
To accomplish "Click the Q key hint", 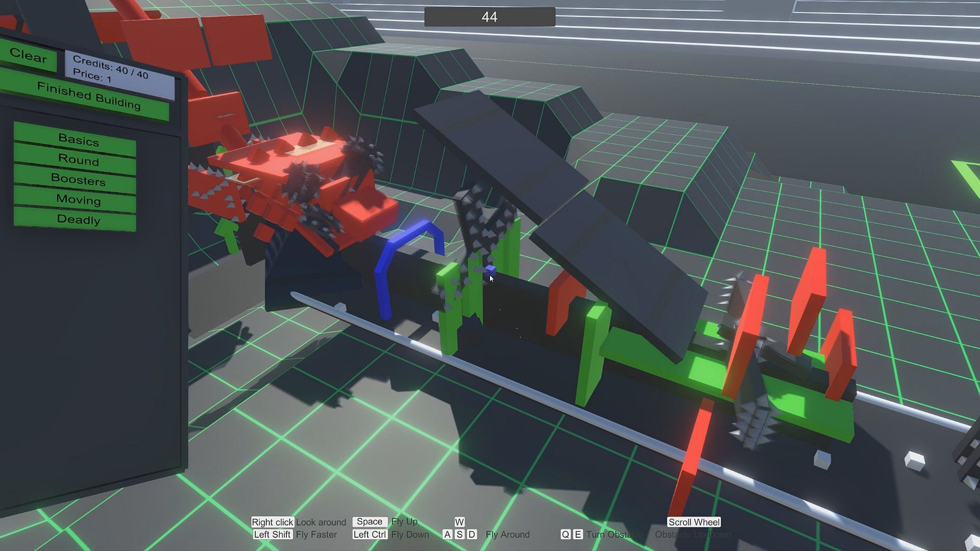I will click(x=566, y=534).
